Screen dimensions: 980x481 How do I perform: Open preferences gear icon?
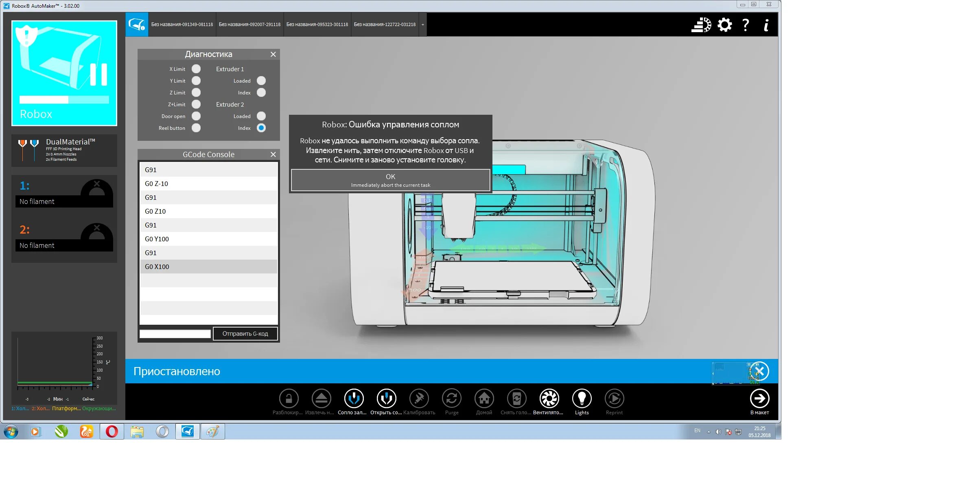pos(724,25)
